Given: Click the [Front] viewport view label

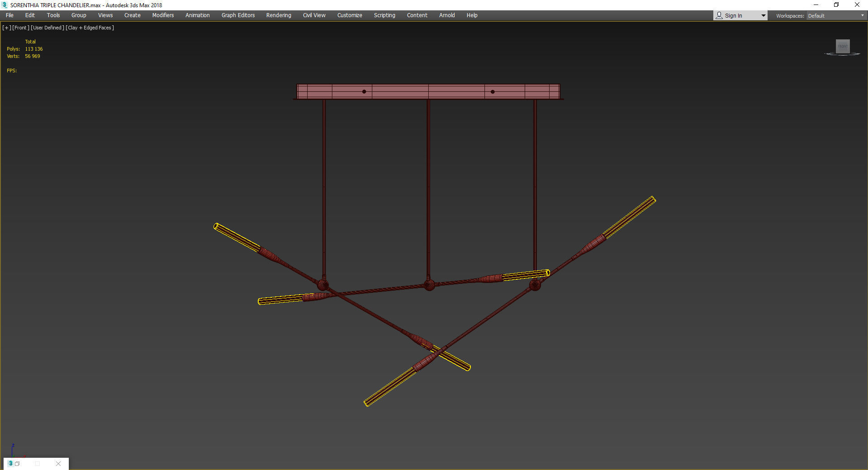Looking at the screenshot, I should click(x=21, y=28).
